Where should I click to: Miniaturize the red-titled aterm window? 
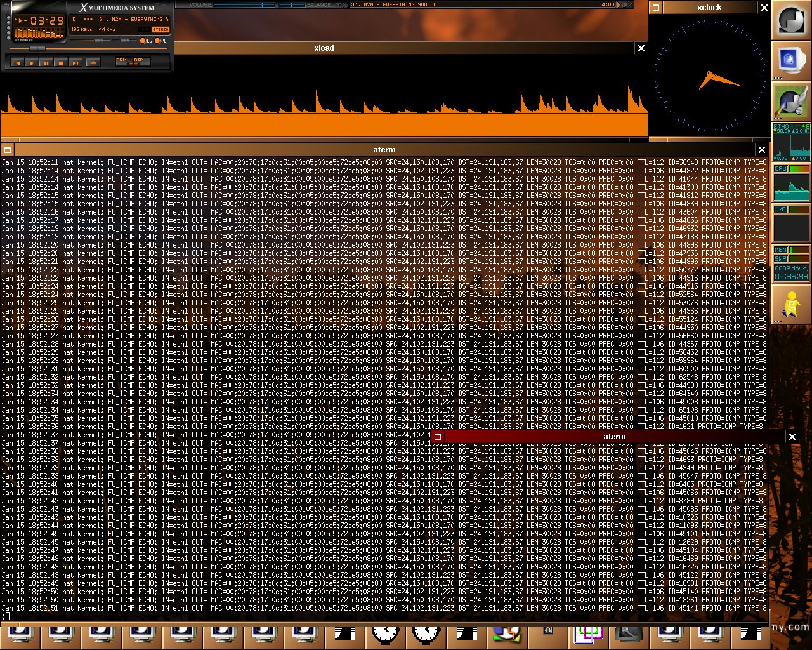[x=438, y=437]
